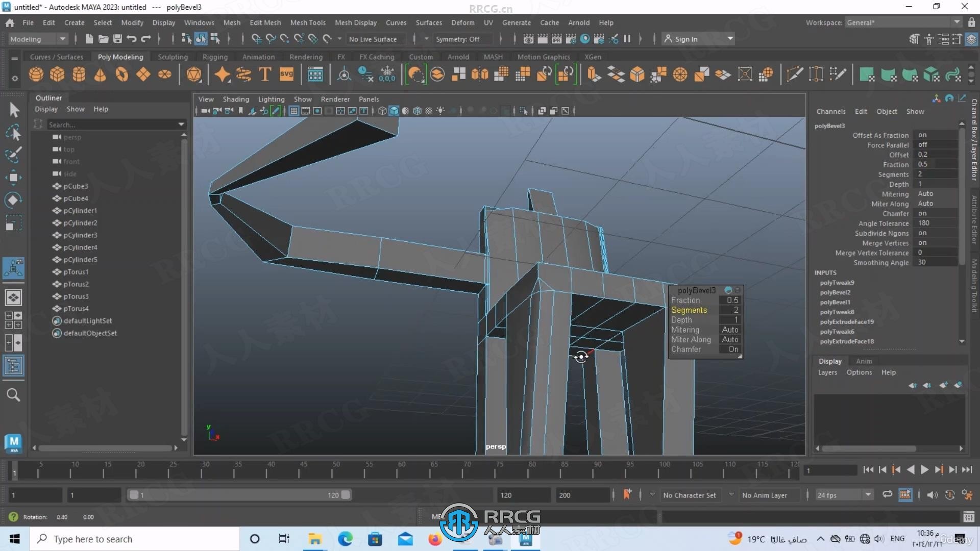Open the Mesh menu in menu bar
The image size is (980, 551).
tap(232, 22)
